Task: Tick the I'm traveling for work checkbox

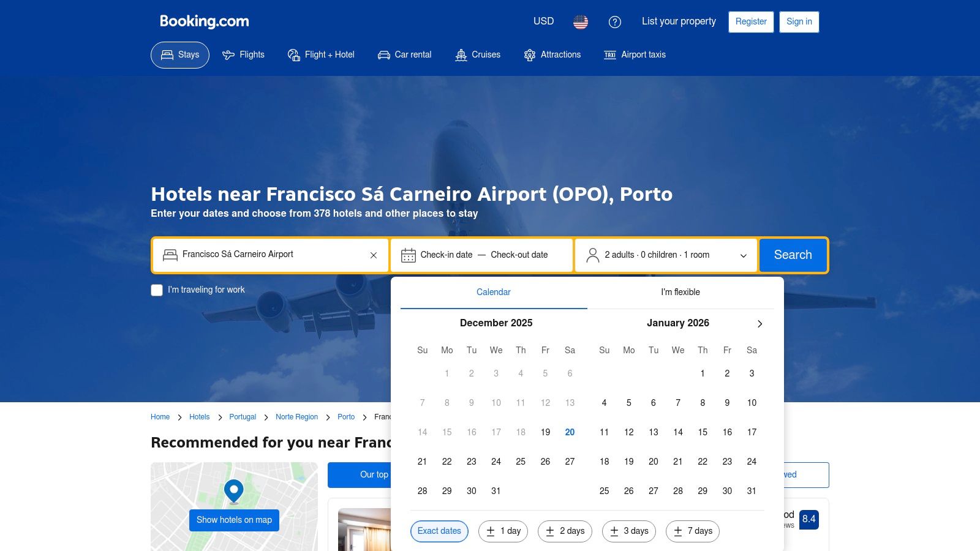Action: (157, 290)
